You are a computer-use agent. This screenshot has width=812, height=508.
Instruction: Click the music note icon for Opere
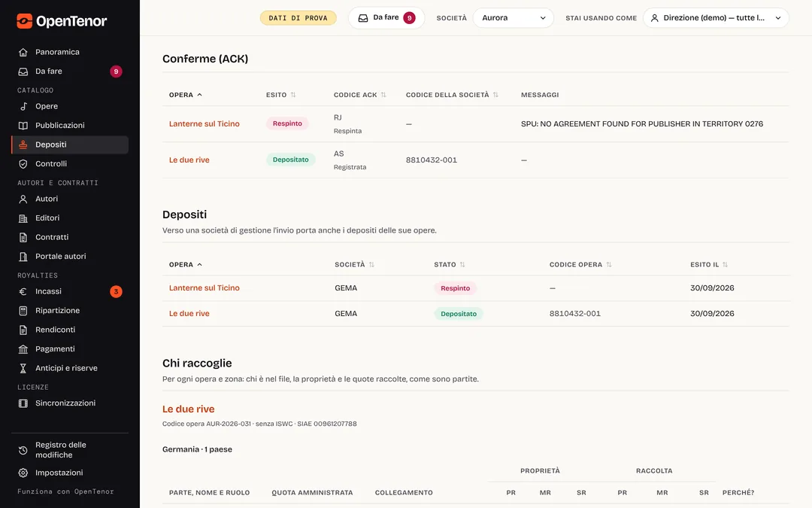[23, 106]
